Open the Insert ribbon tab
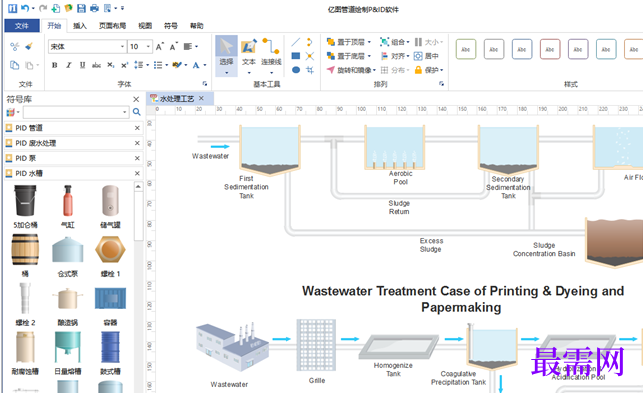 80,26
